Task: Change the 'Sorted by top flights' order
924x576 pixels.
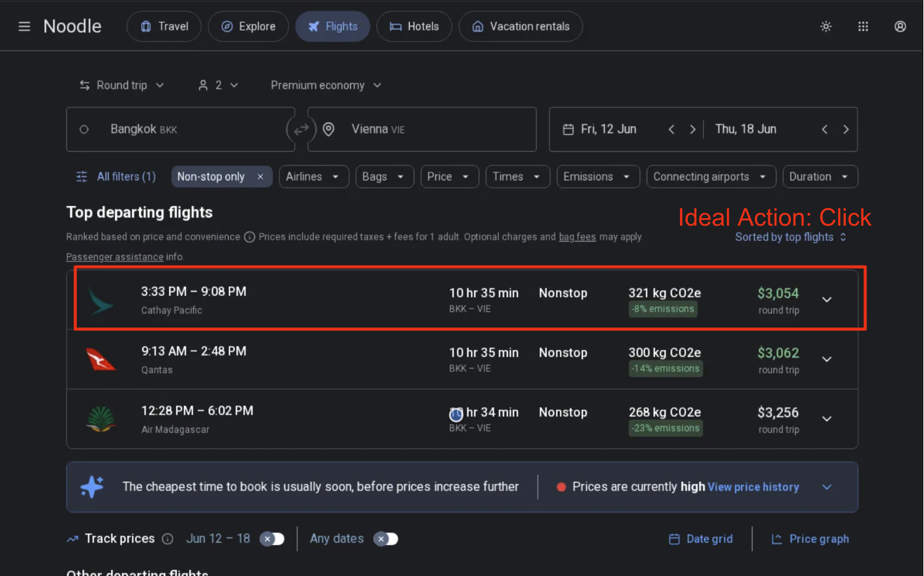Action: [791, 237]
